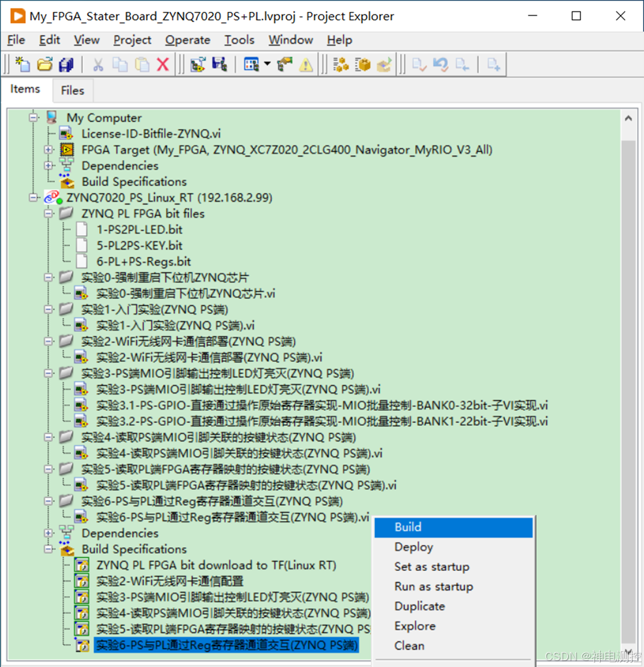Select 6-PL+PS-Regs.bit file
This screenshot has height=667, width=644.
[x=143, y=261]
